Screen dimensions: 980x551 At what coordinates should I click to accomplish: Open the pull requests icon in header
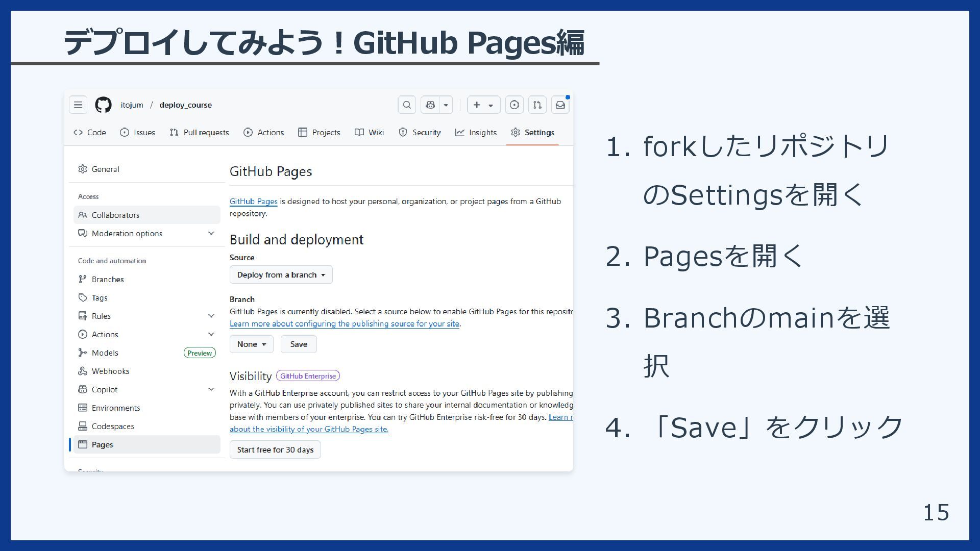click(537, 105)
